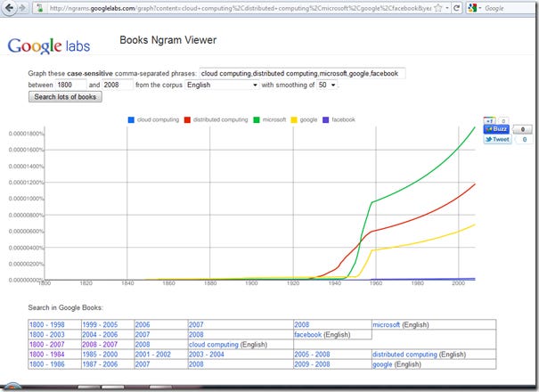Click the 1960 x-axis label

(376, 283)
